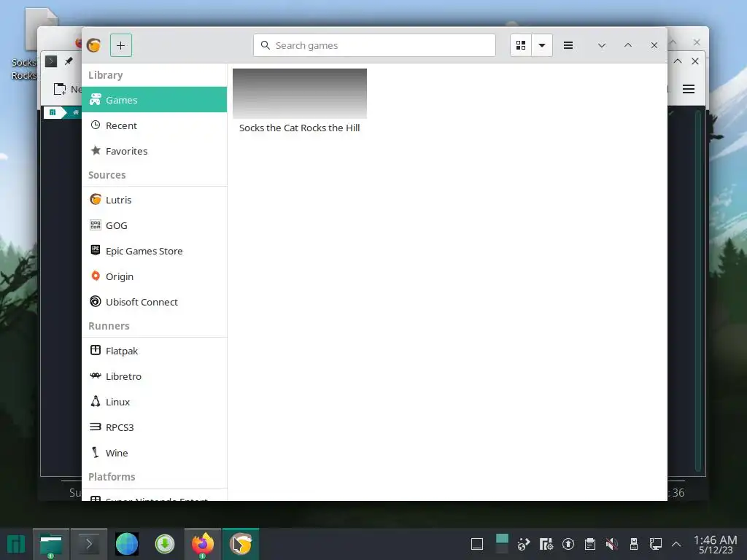Open the wired network tray icon
This screenshot has height=560, width=747.
656,544
